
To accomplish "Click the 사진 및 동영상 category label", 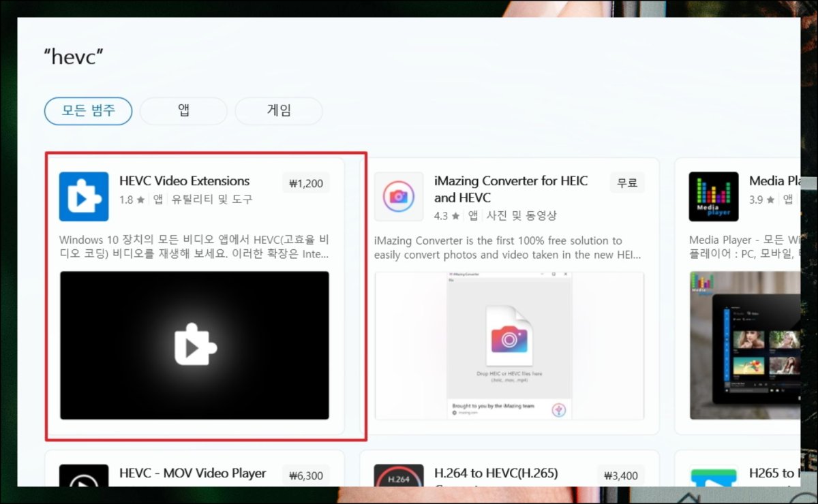I will 521,216.
